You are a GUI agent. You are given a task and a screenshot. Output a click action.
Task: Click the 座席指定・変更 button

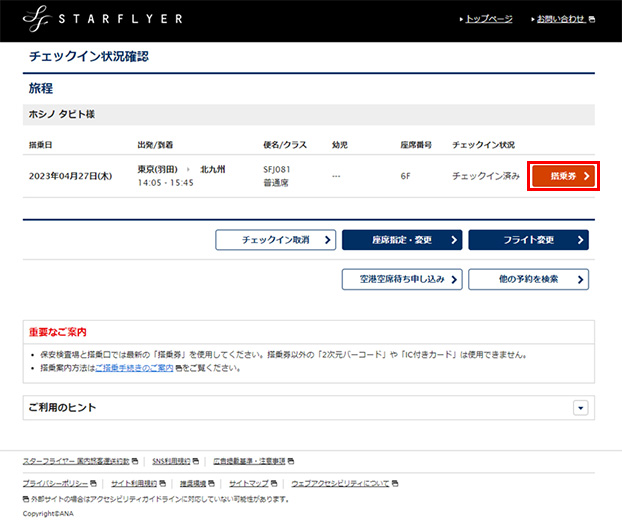point(401,240)
